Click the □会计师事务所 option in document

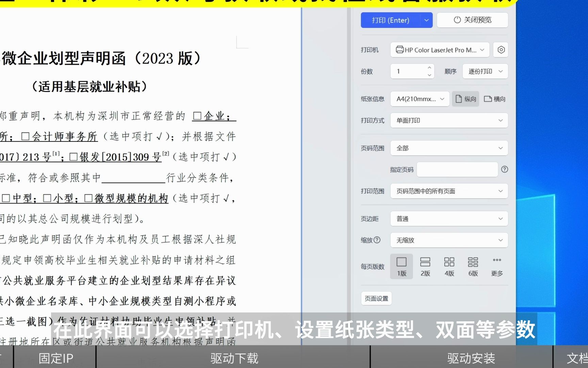pyautogui.click(x=59, y=137)
